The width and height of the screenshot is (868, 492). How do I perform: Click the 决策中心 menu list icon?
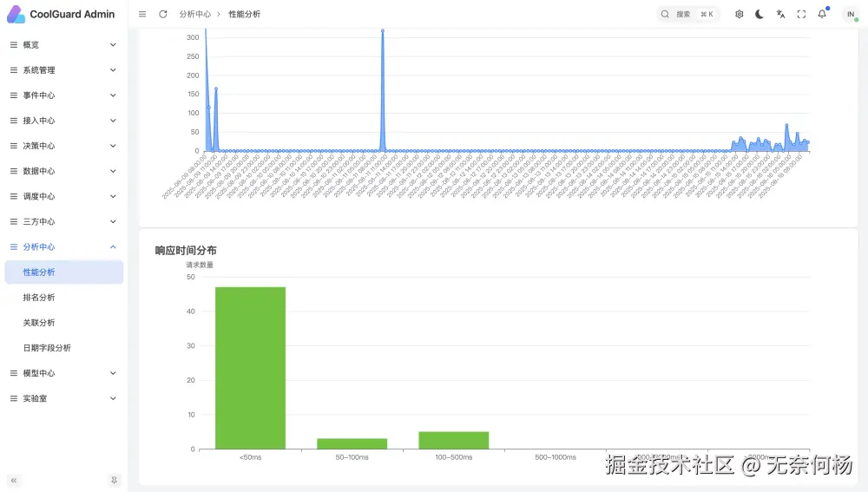point(14,146)
